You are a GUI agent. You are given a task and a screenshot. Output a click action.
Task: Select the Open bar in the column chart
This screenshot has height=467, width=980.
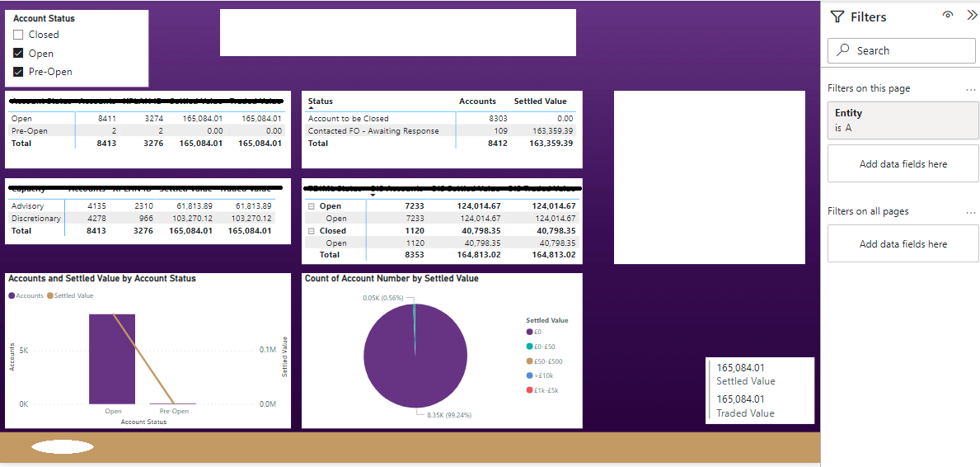coord(112,359)
